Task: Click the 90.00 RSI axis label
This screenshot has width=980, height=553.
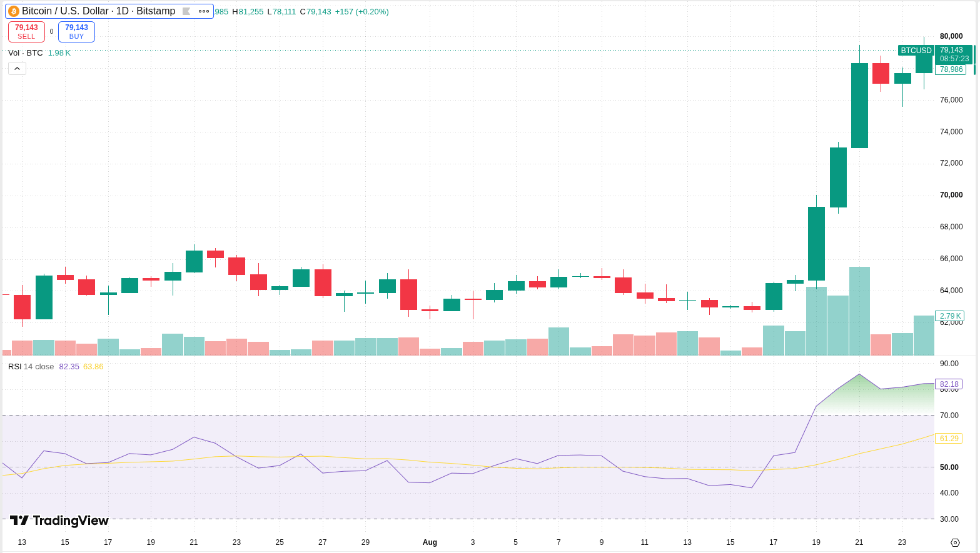Action: pyautogui.click(x=949, y=364)
